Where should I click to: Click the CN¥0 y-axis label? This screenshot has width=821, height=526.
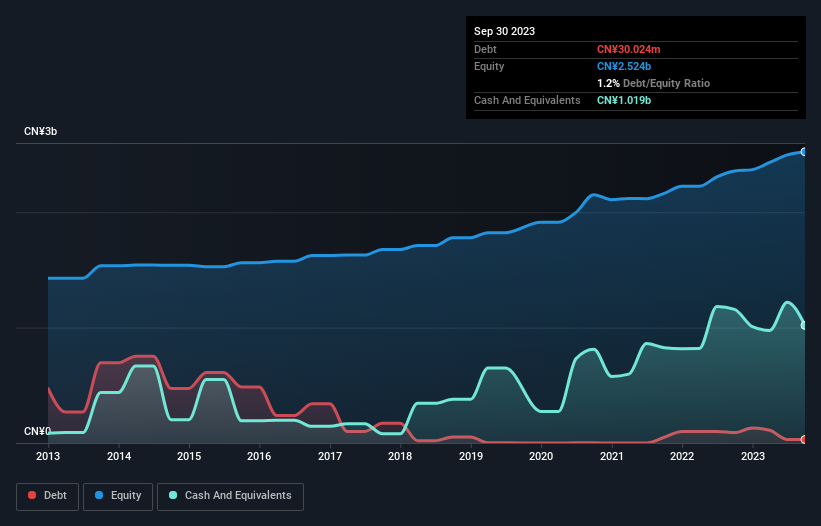[37, 431]
